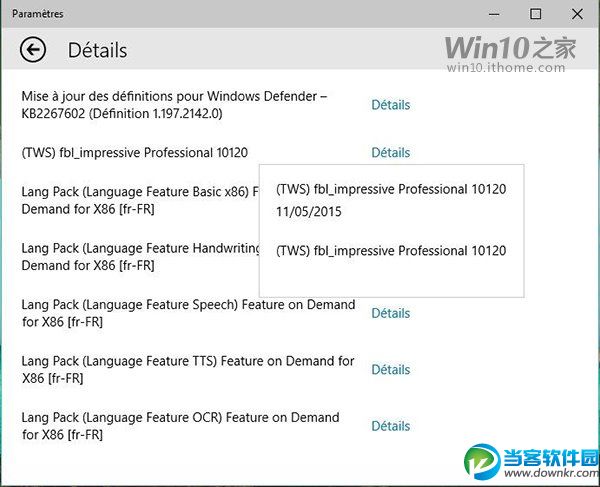Select Windows Defender KB2267602 update entry
This screenshot has height=487, width=600.
(x=174, y=105)
